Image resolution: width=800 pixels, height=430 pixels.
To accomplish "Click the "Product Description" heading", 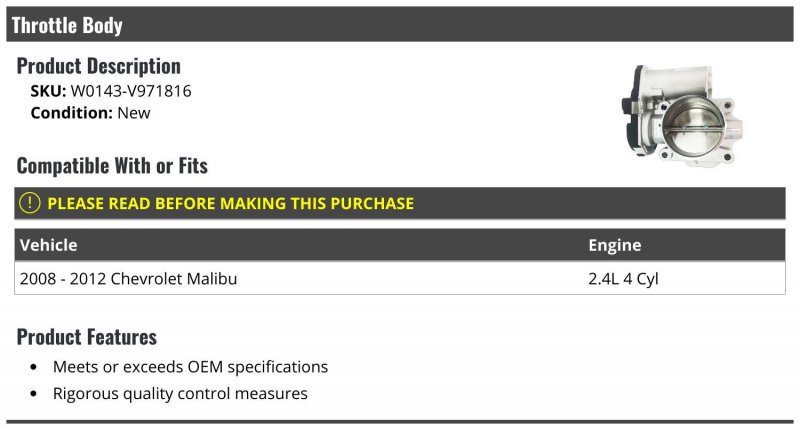I will pos(99,66).
